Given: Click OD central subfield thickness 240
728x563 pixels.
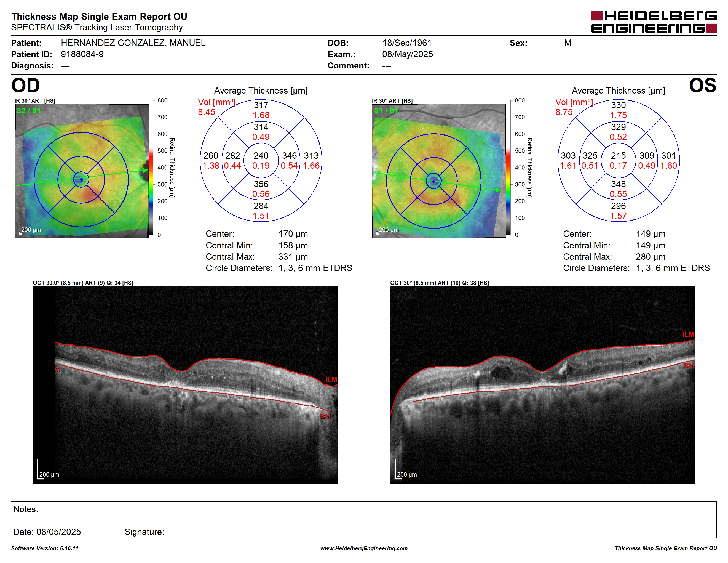Looking at the screenshot, I should point(261,156).
